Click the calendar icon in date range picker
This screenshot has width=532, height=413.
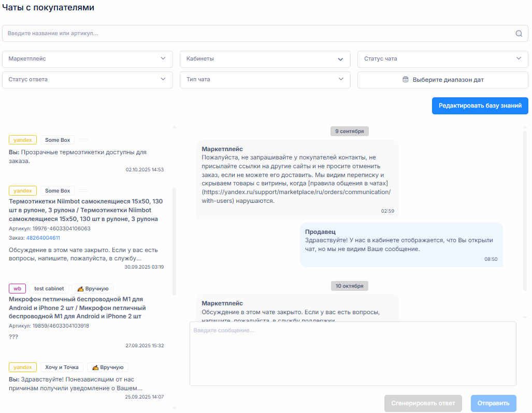point(406,80)
